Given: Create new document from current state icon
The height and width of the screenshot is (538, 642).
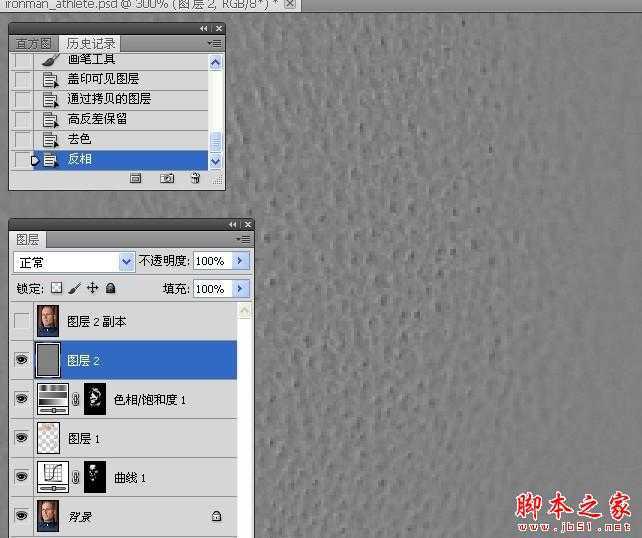Looking at the screenshot, I should [x=136, y=178].
